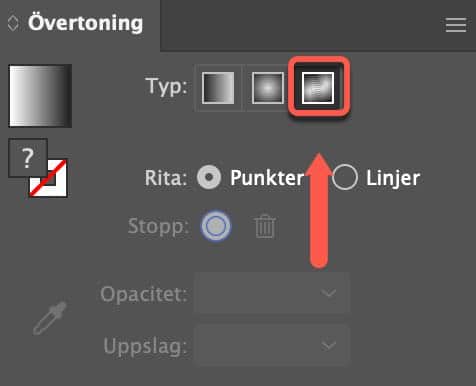Select the Linjer radio button

(x=345, y=177)
